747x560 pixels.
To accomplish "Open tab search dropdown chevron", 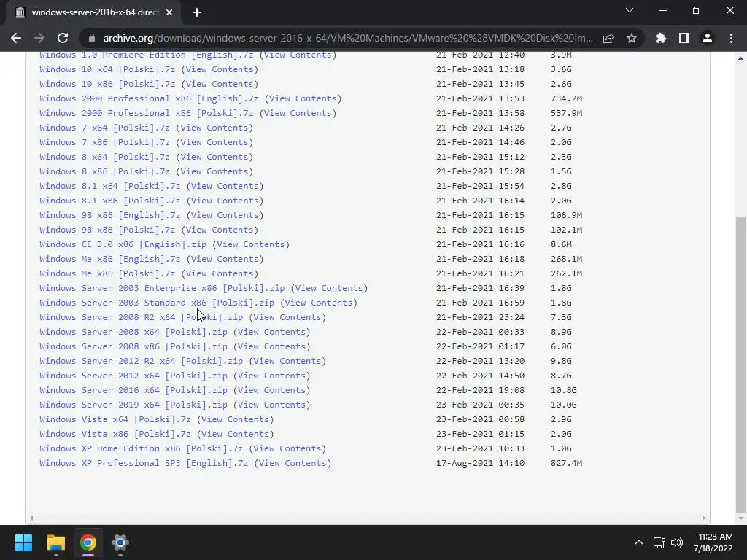I will pos(630,10).
